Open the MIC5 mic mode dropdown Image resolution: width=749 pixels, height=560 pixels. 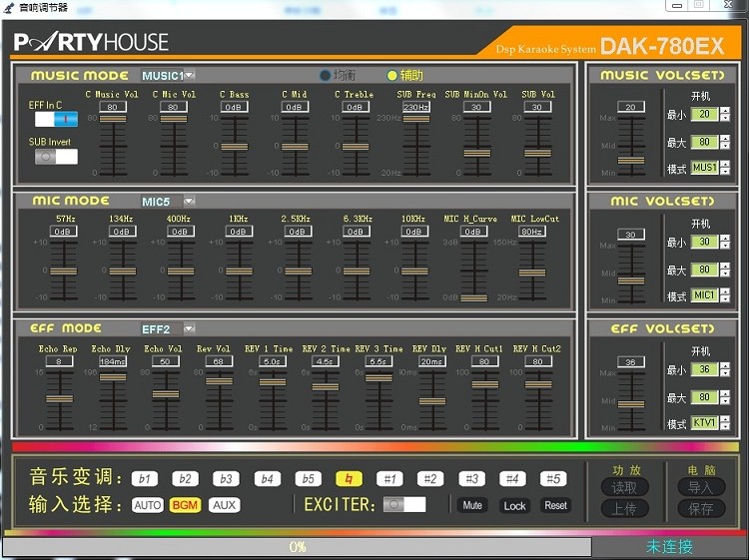[189, 201]
